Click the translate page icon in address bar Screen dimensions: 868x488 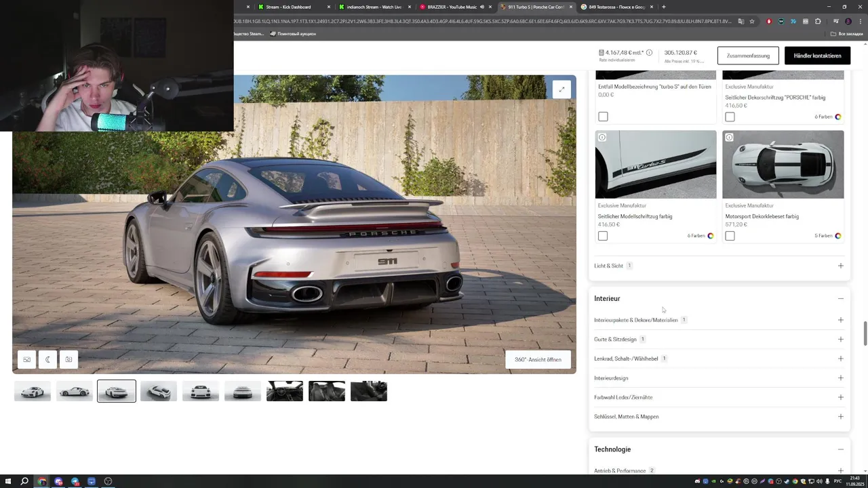pyautogui.click(x=741, y=21)
